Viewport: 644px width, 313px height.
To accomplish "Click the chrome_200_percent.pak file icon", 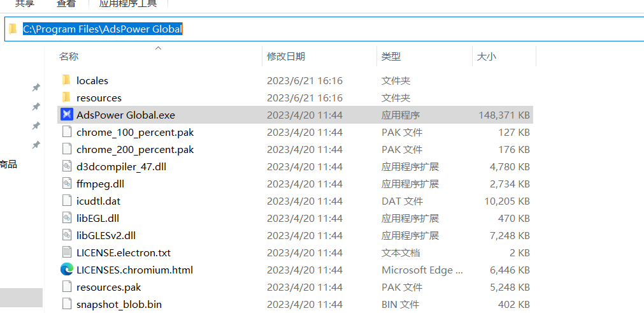I will 66,149.
